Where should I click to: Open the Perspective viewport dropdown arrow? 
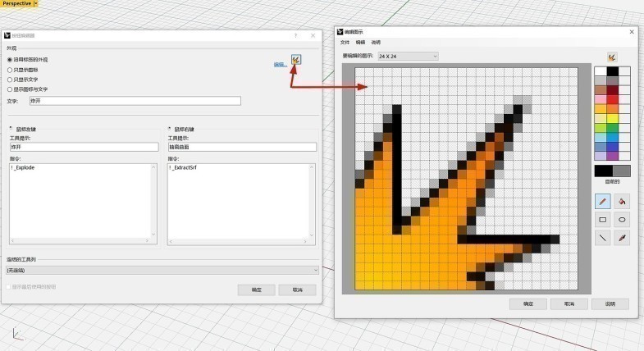(36, 4)
